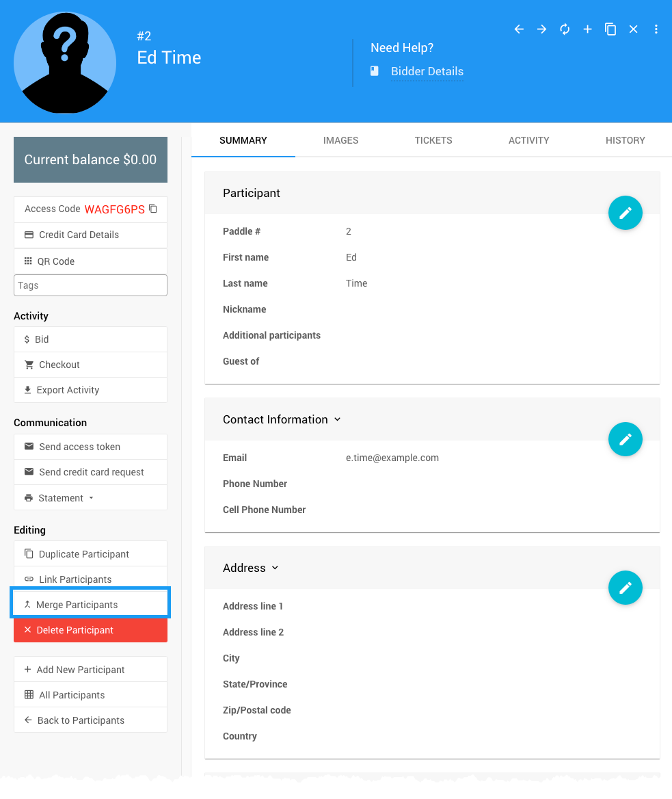Switch to the Tickets tab

tap(433, 140)
